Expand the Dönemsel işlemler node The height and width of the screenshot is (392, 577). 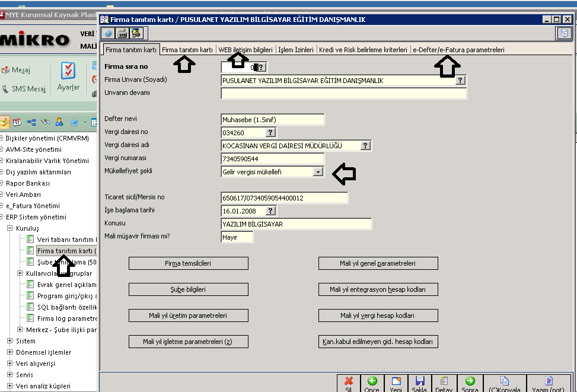pyautogui.click(x=10, y=352)
